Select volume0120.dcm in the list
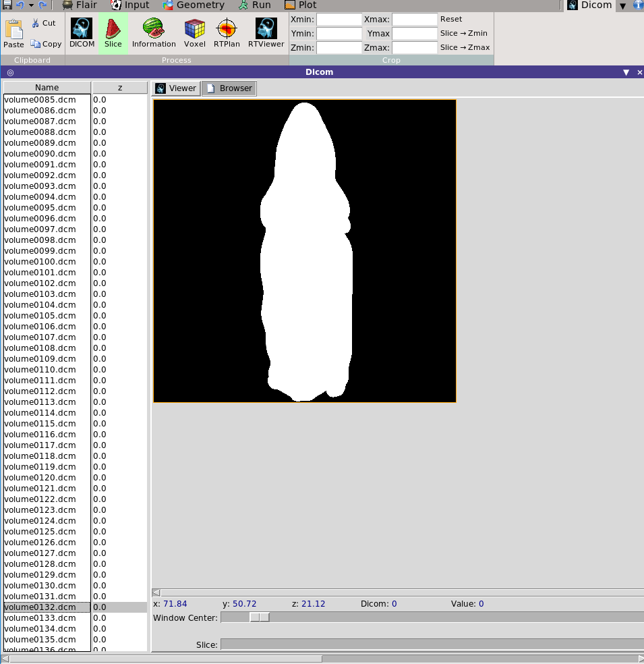Screen dimensions: 644x664 (x=47, y=478)
